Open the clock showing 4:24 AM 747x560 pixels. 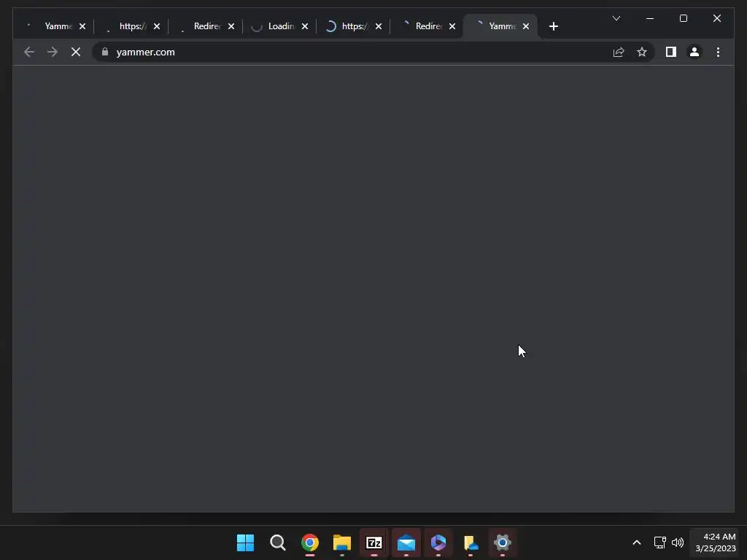(x=716, y=542)
